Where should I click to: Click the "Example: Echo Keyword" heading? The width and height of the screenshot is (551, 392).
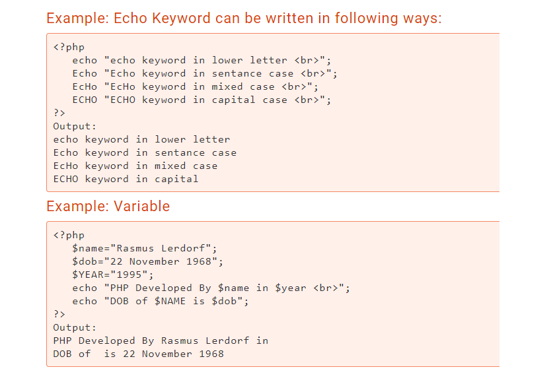click(x=244, y=18)
